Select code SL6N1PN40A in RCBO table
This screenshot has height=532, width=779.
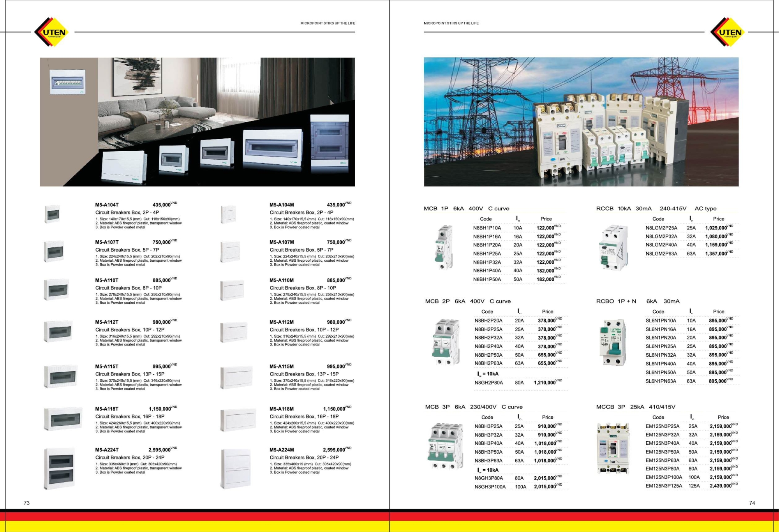coord(661,364)
